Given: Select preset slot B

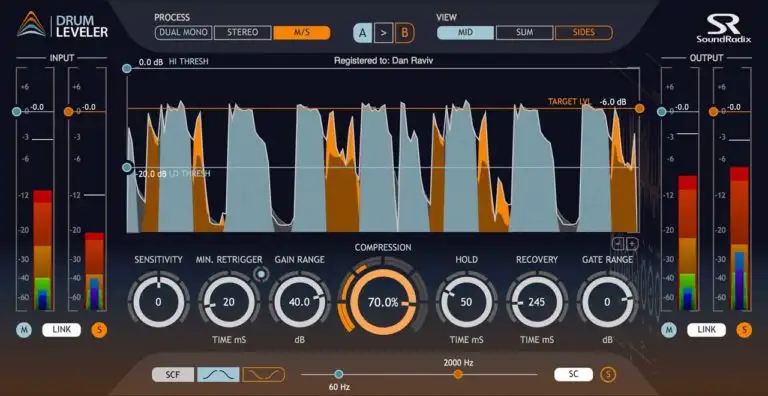Looking at the screenshot, I should tap(405, 33).
